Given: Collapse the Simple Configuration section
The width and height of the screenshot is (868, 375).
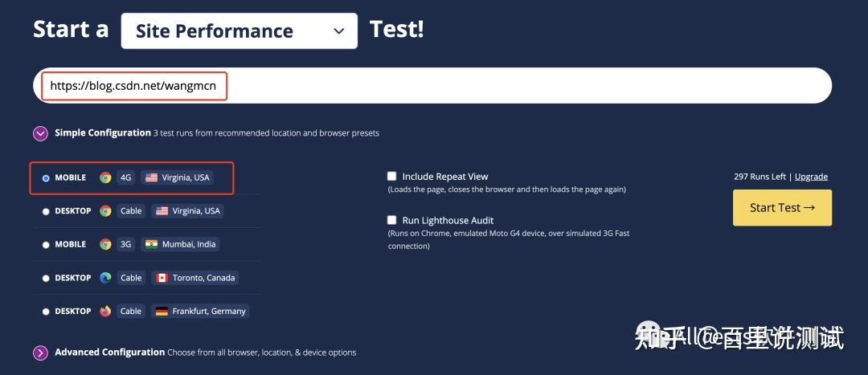Looking at the screenshot, I should [x=40, y=133].
